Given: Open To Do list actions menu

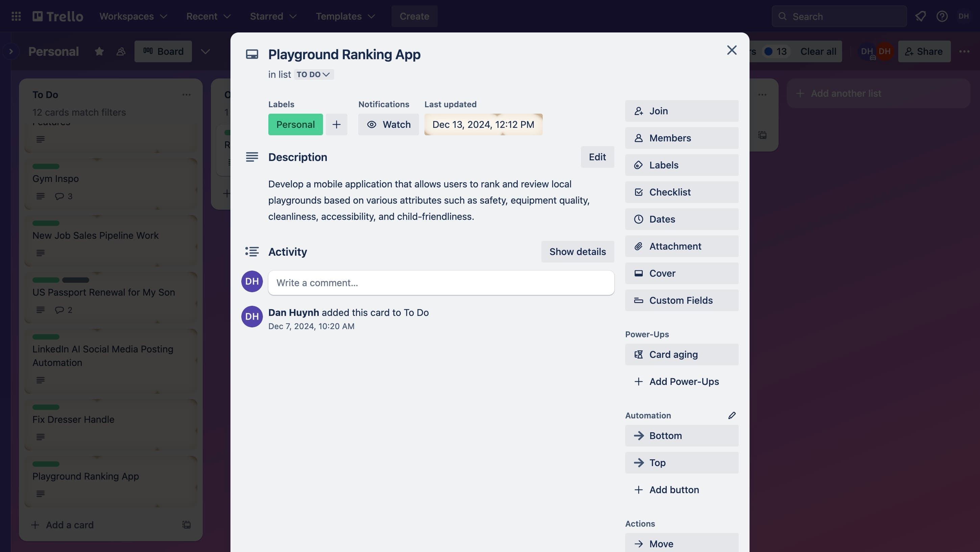Looking at the screenshot, I should [x=186, y=94].
